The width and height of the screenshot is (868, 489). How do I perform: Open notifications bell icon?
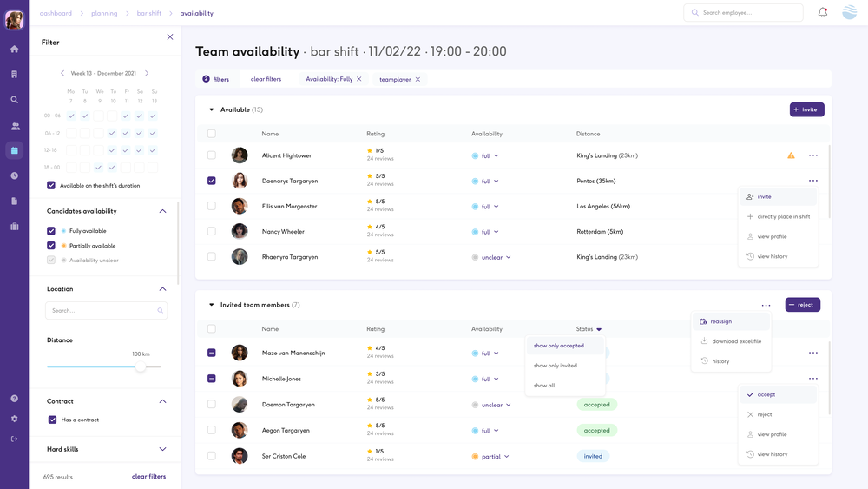[822, 13]
